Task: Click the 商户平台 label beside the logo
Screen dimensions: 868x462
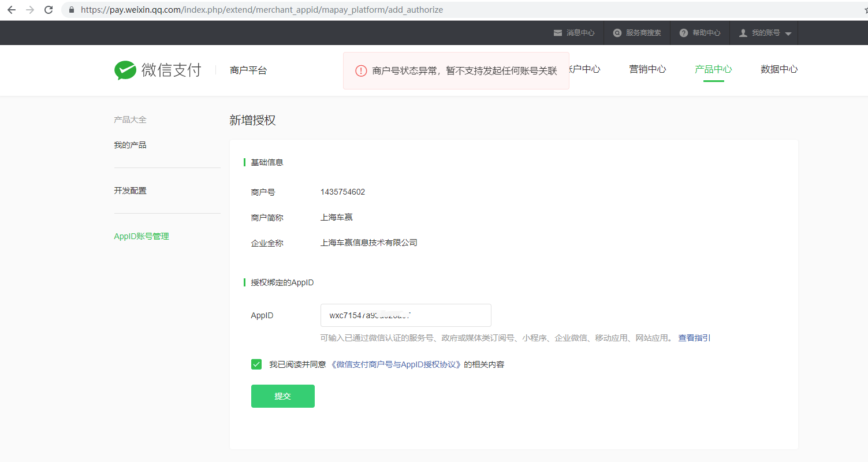Action: (x=248, y=70)
